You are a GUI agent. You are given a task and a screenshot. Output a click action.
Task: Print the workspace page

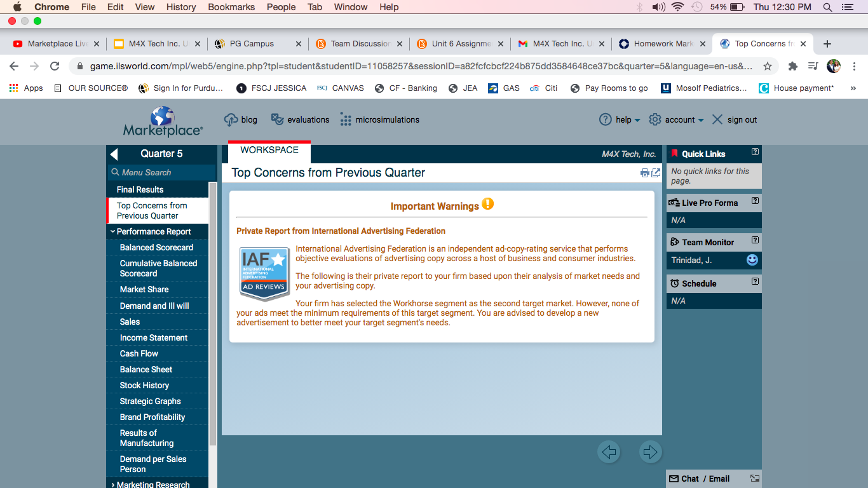coord(645,173)
